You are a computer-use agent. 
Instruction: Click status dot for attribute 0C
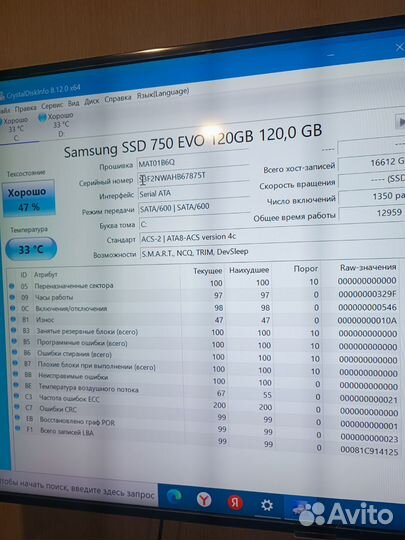pyautogui.click(x=13, y=308)
